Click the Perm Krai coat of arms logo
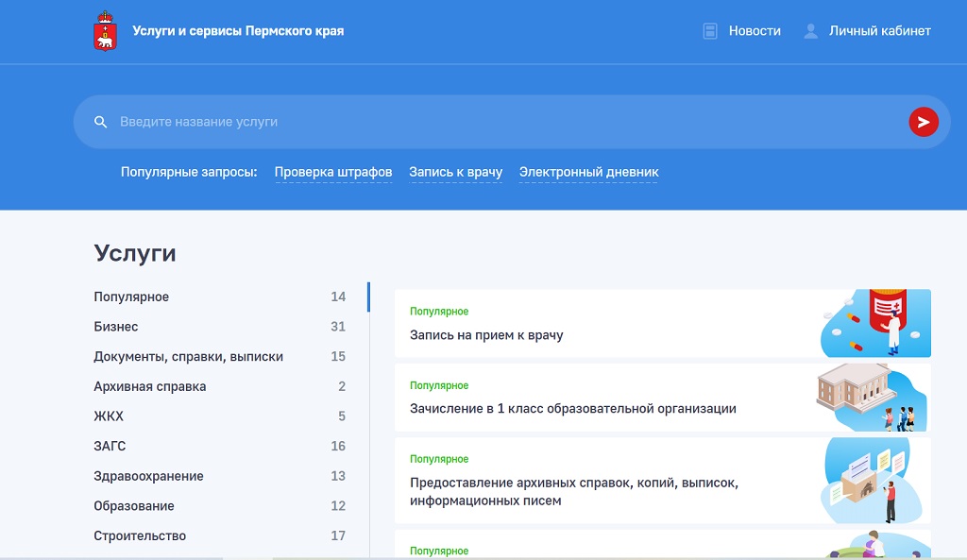 (105, 31)
